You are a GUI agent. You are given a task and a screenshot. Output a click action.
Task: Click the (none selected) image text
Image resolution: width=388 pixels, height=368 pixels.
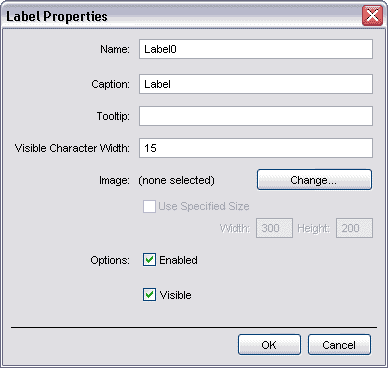[x=176, y=180]
